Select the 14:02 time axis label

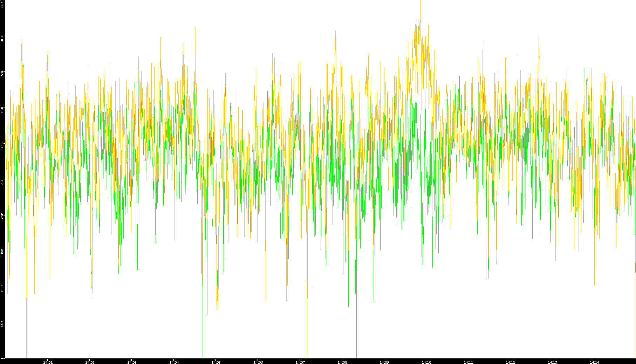tap(90, 362)
